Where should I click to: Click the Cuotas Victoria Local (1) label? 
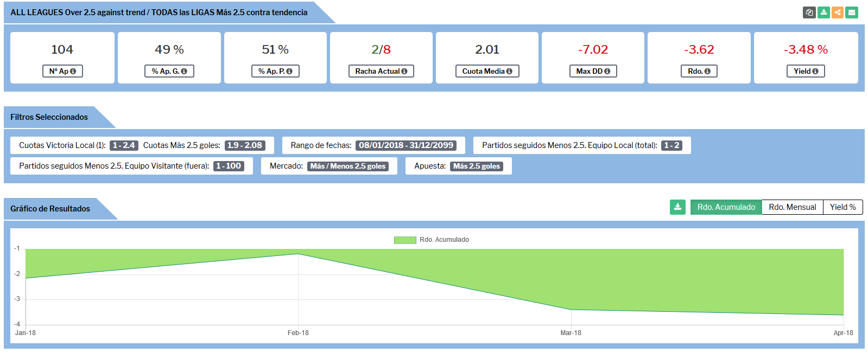point(62,145)
